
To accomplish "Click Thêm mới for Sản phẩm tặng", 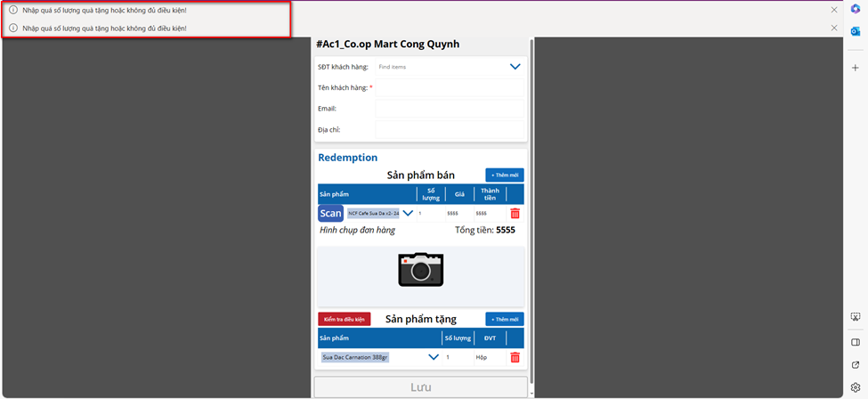I will pyautogui.click(x=504, y=319).
